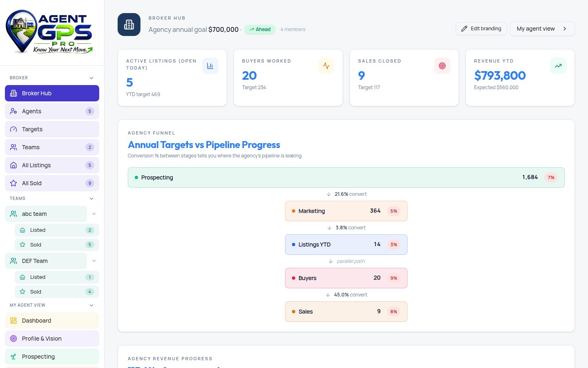Image resolution: width=588 pixels, height=368 pixels.
Task: Click the Edit branding button
Action: click(481, 29)
